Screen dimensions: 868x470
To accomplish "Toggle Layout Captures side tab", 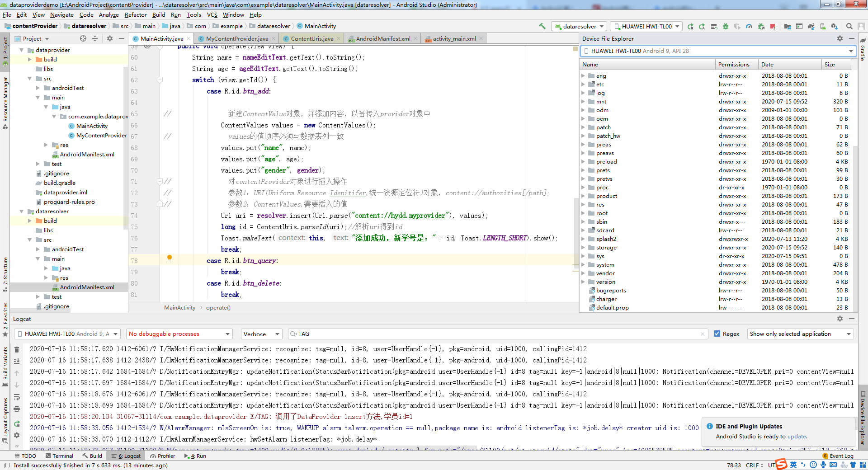I will pos(5,420).
